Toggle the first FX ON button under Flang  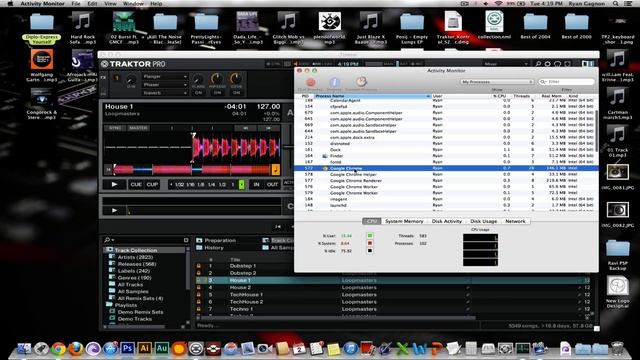(198, 93)
